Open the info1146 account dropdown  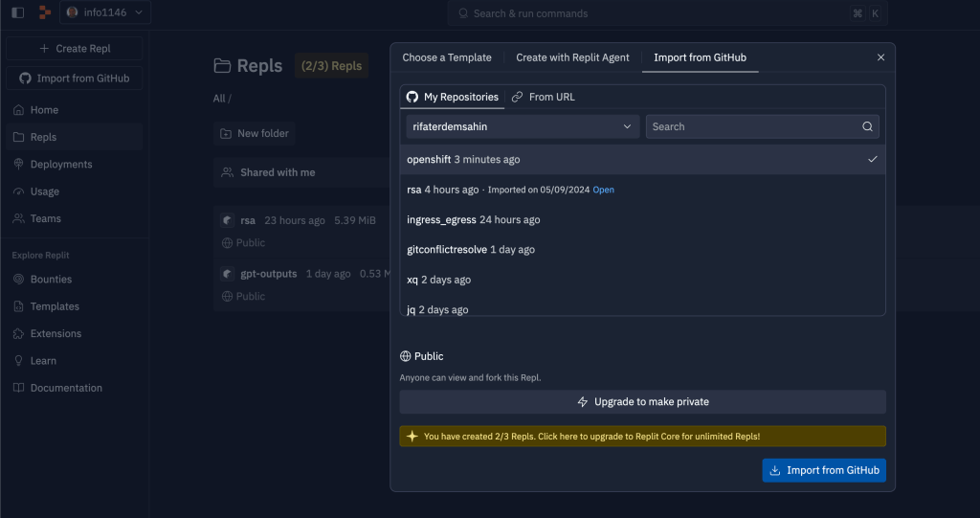(x=105, y=12)
